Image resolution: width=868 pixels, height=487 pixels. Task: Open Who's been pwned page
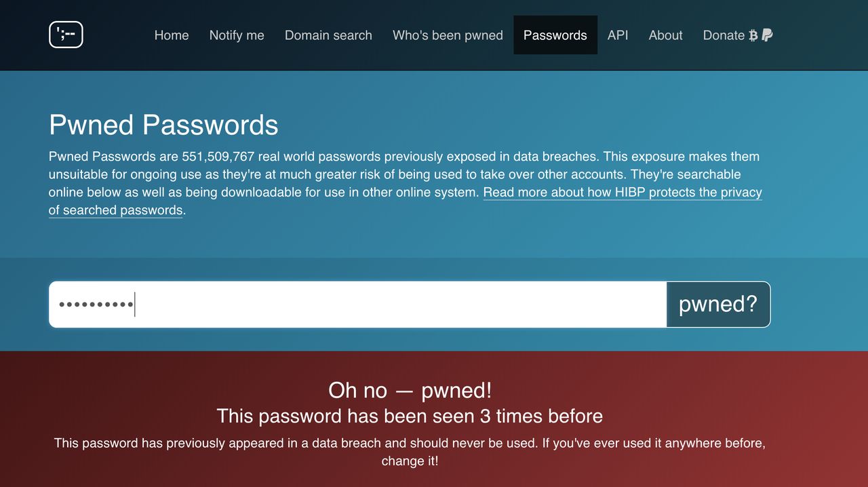coord(448,35)
